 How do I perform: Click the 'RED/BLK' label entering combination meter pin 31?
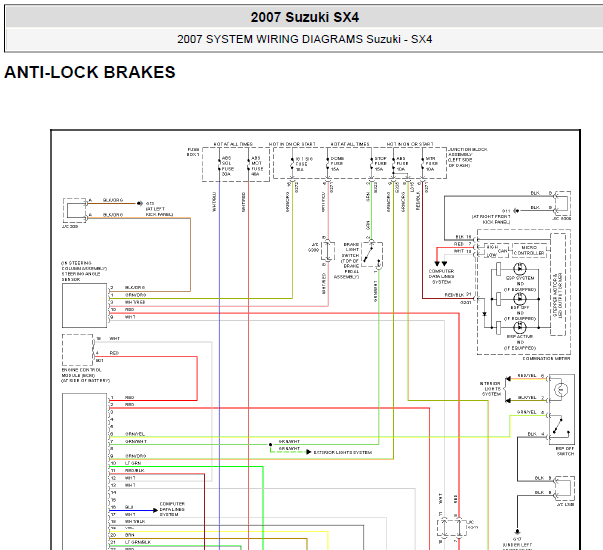454,295
